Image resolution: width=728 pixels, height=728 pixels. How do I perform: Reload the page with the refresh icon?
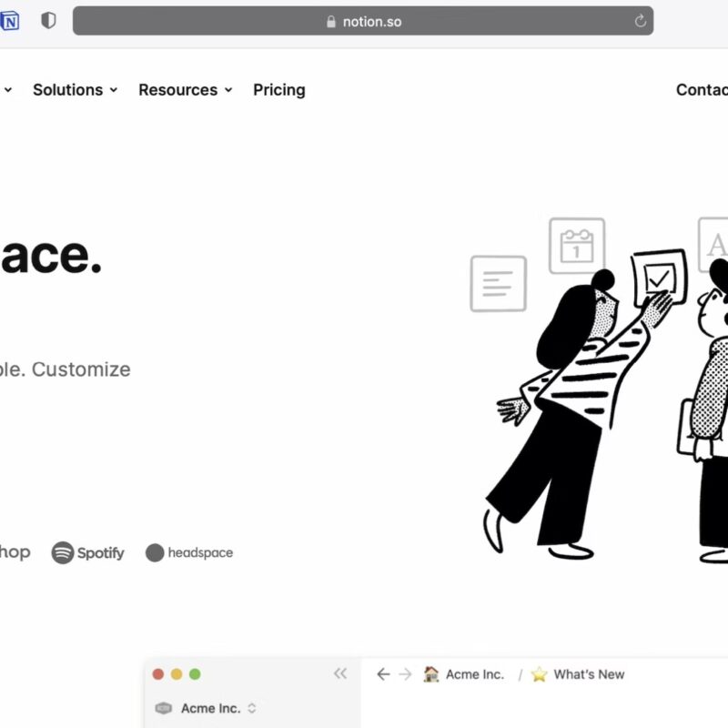click(641, 21)
